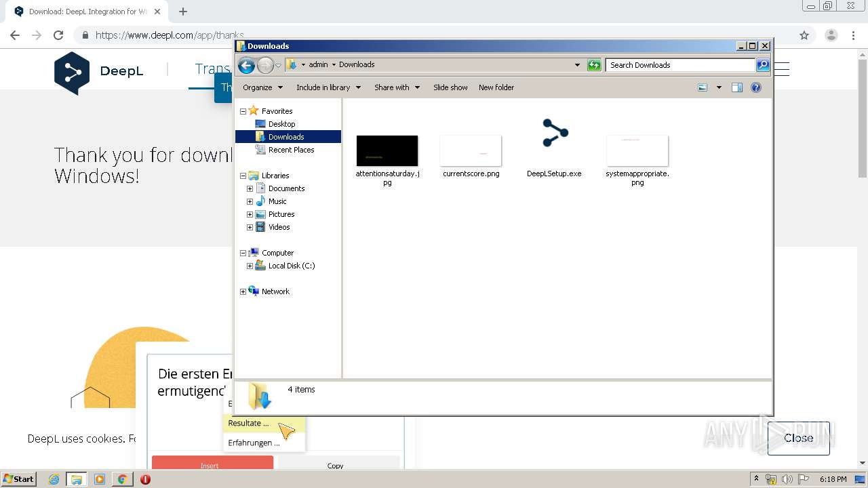
Task: Click the Chrome back navigation arrow
Action: [x=15, y=35]
